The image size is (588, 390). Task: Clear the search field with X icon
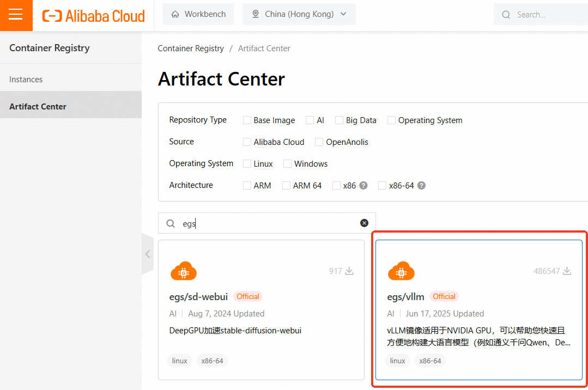[364, 223]
